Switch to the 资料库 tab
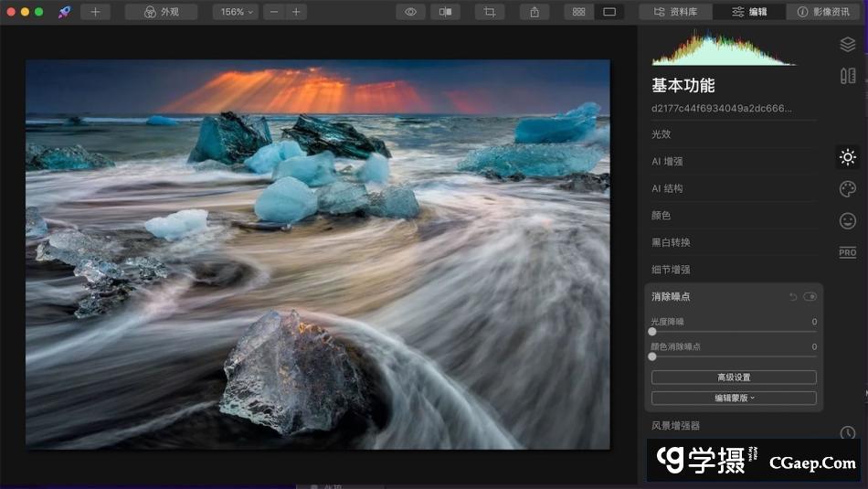 click(x=675, y=12)
